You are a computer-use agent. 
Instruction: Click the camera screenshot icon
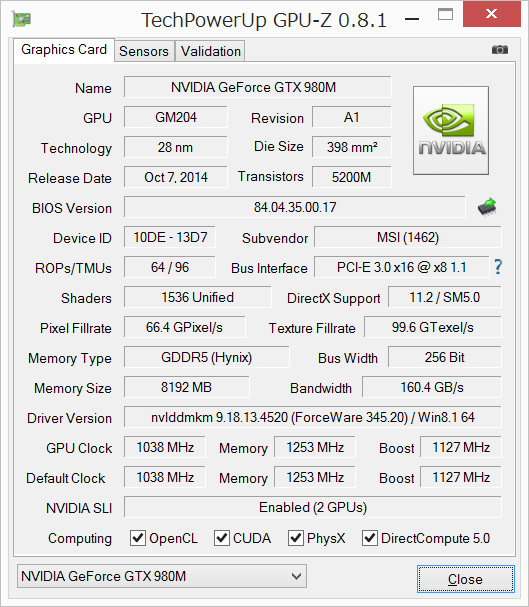coord(500,50)
